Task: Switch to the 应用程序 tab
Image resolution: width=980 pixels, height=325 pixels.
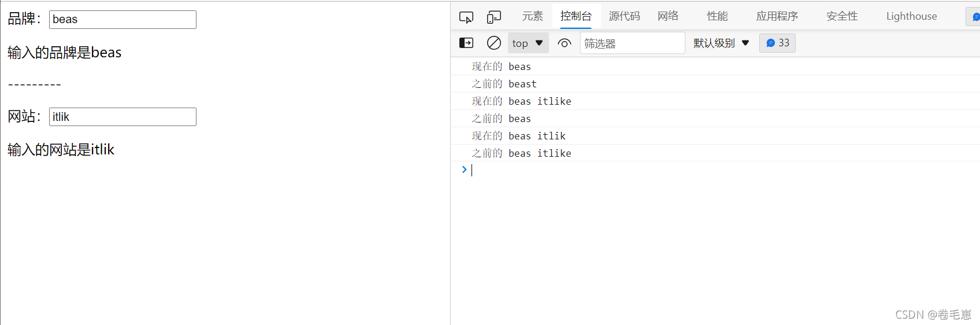Action: (777, 16)
